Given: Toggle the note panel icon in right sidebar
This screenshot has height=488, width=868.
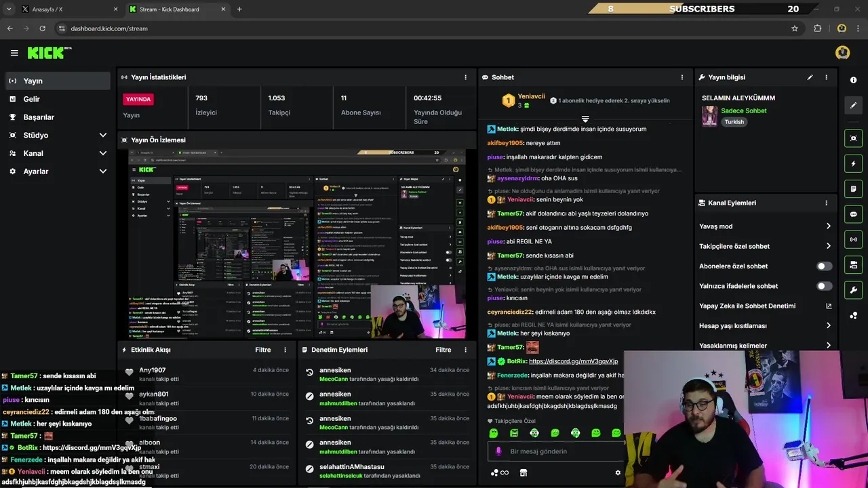Looking at the screenshot, I should click(853, 188).
